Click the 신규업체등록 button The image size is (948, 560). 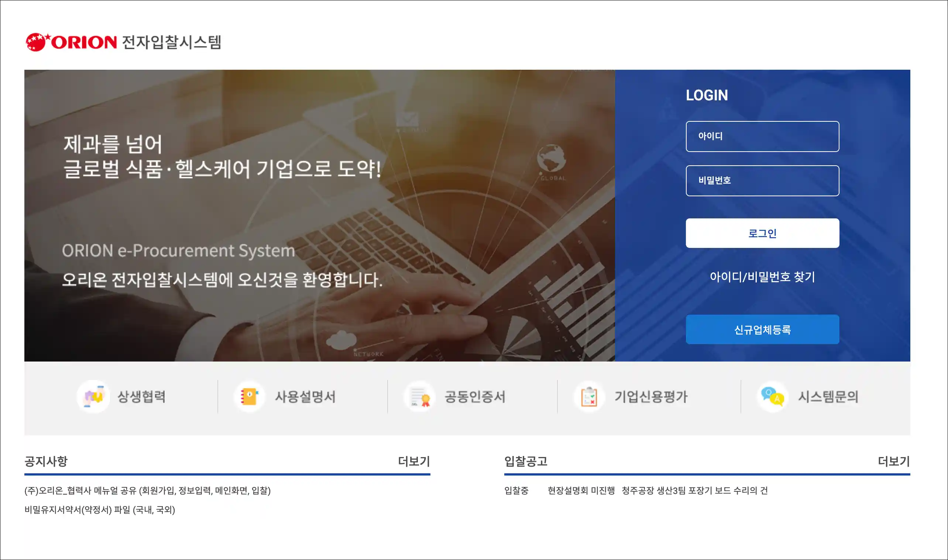click(x=762, y=329)
